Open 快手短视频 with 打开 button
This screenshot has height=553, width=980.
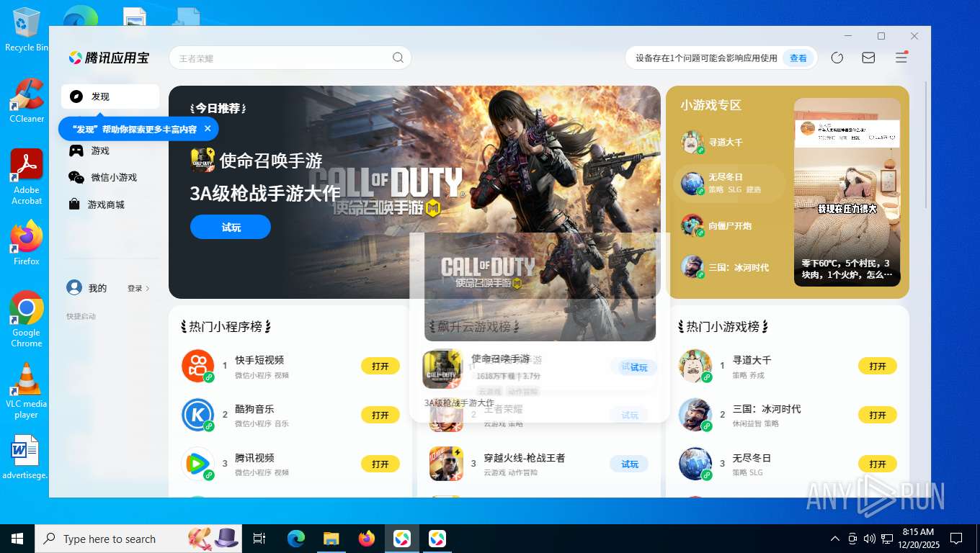click(380, 366)
